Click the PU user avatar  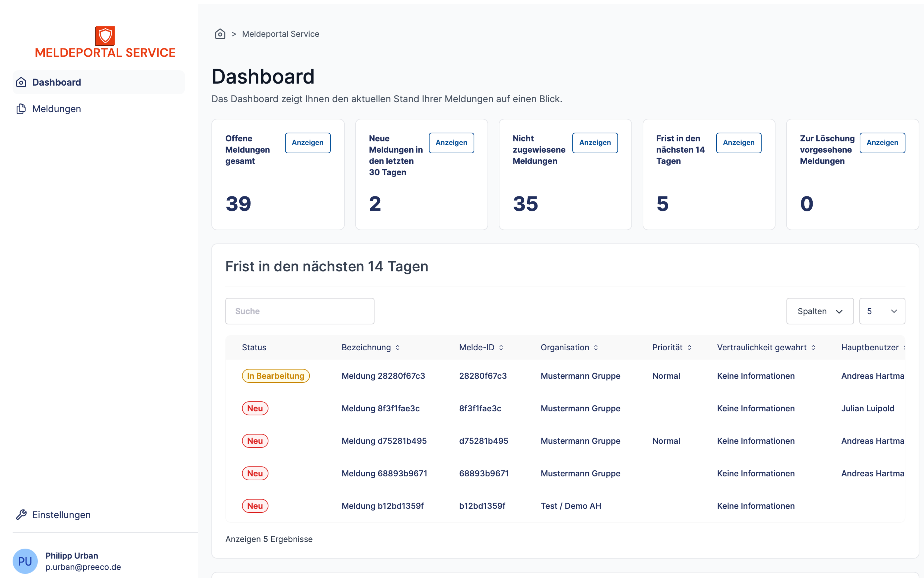[x=25, y=561]
